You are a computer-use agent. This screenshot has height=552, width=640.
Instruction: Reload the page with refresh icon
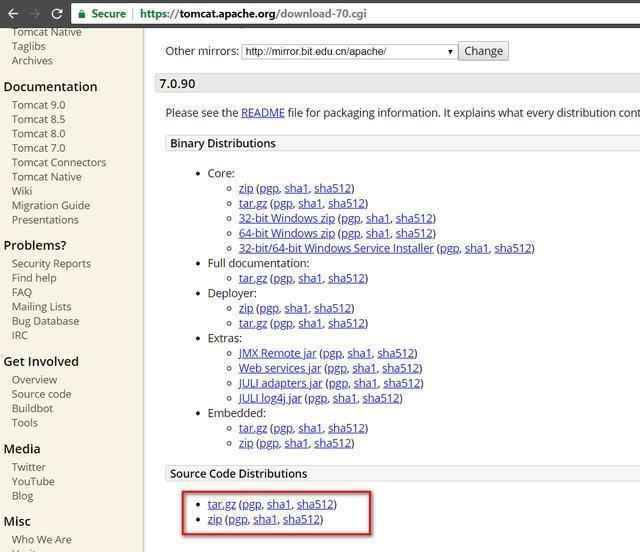pos(57,13)
